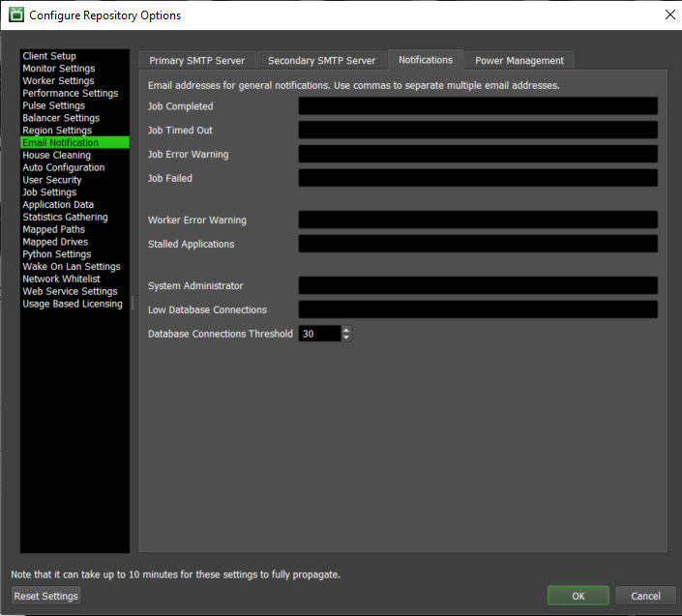Image resolution: width=682 pixels, height=616 pixels.
Task: Click Reset Settings button
Action: pyautogui.click(x=45, y=596)
